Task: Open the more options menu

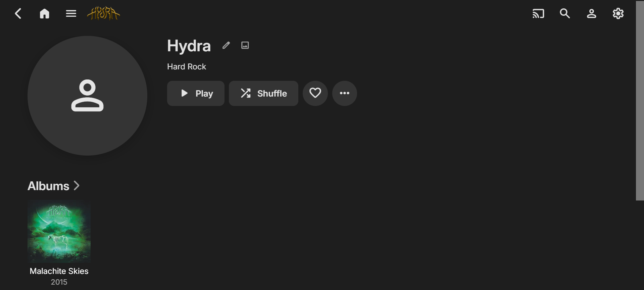Action: coord(344,93)
